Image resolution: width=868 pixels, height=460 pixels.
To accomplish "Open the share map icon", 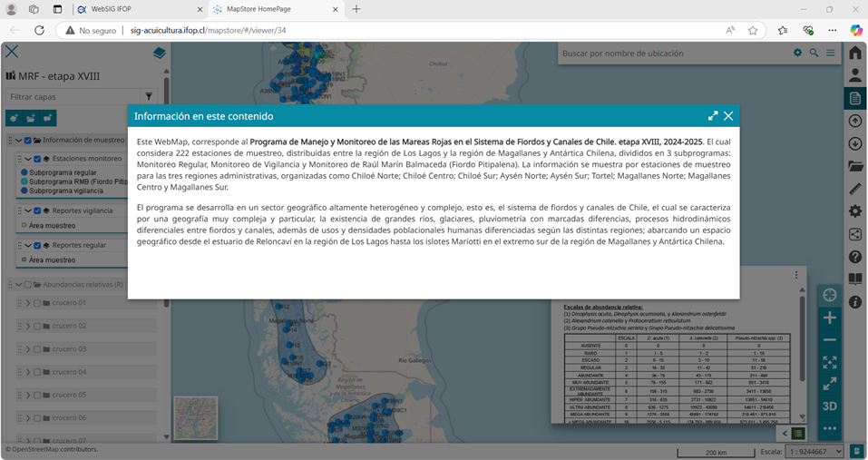I will pos(855,234).
